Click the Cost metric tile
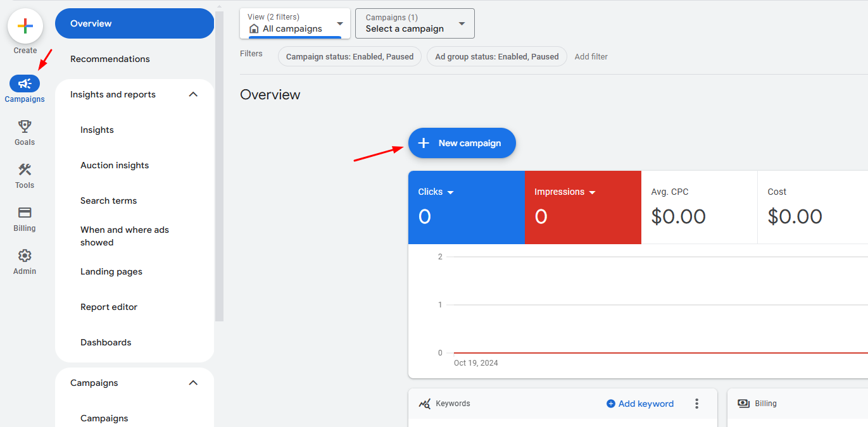868x427 pixels. tap(813, 207)
